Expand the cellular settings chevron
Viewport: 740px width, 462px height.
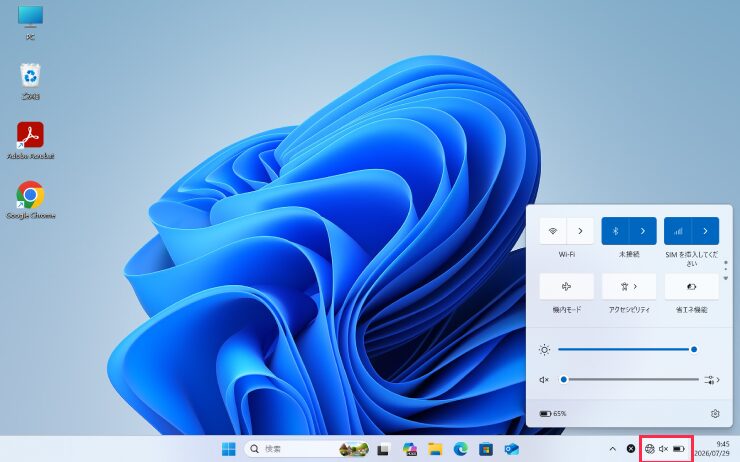point(706,231)
